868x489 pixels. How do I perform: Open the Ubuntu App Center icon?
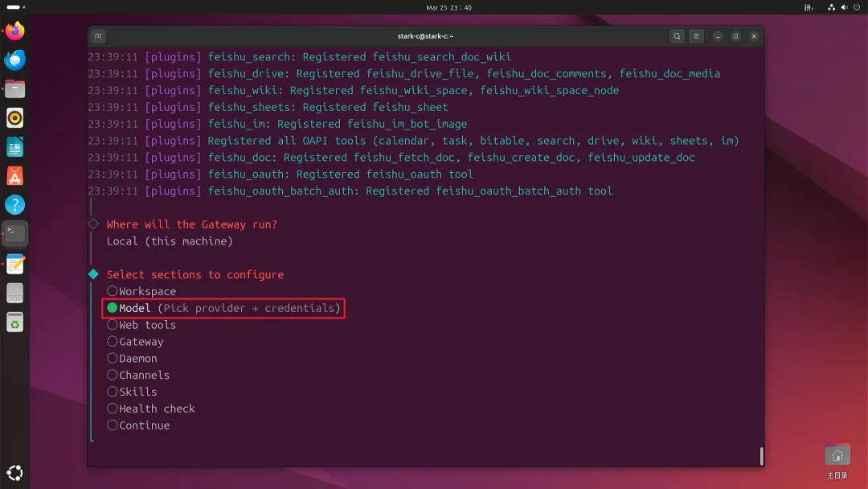click(x=15, y=176)
